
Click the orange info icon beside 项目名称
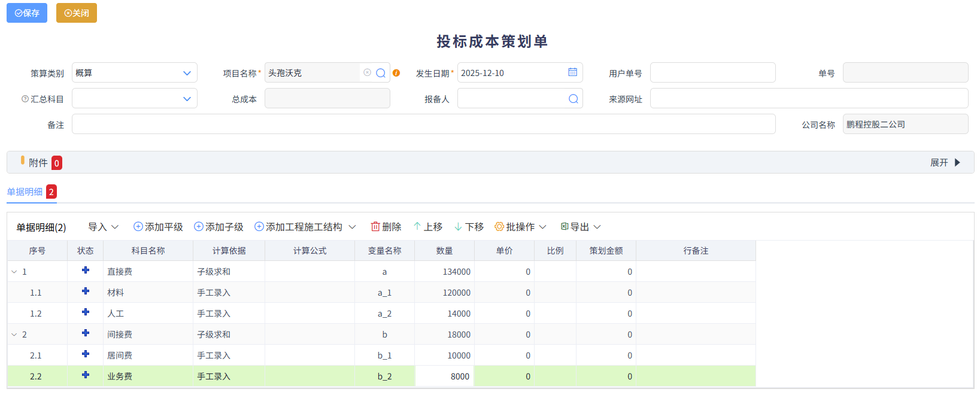pos(396,73)
